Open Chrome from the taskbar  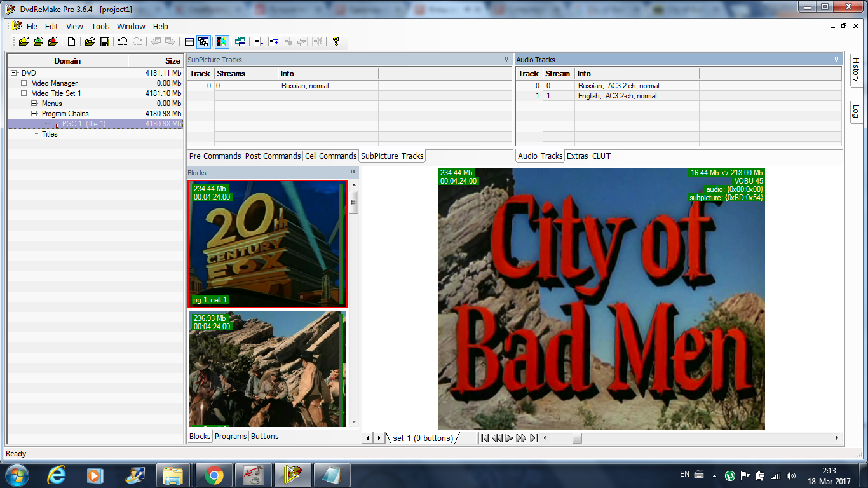point(214,475)
